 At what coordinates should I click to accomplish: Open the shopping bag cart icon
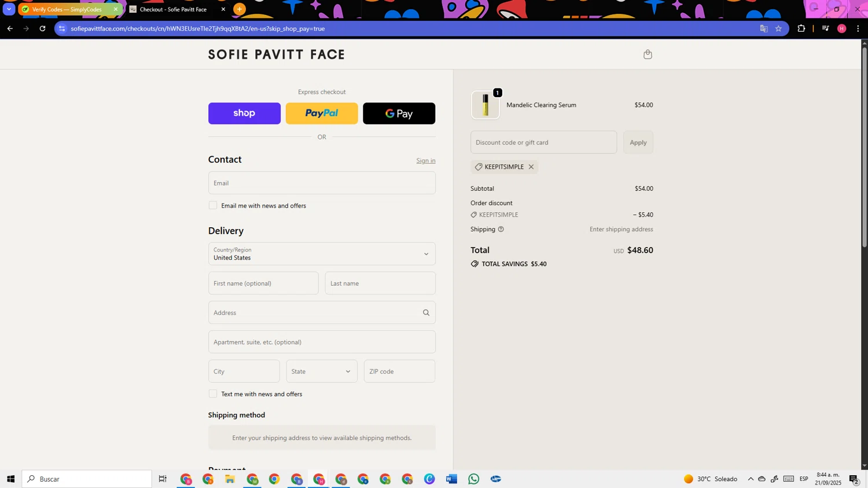(x=648, y=54)
